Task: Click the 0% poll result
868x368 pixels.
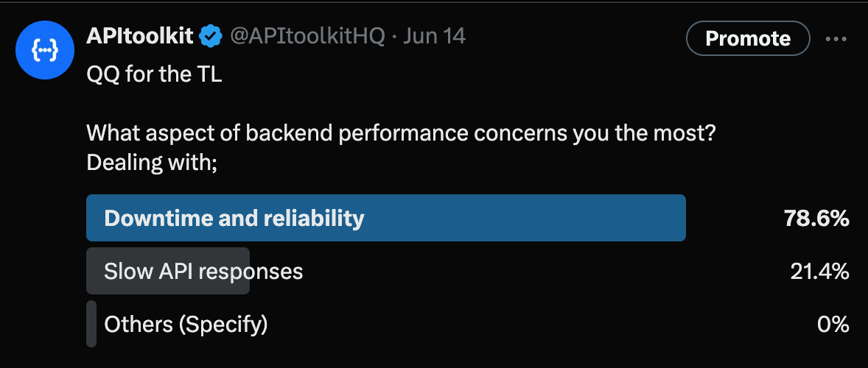Action: [x=833, y=324]
